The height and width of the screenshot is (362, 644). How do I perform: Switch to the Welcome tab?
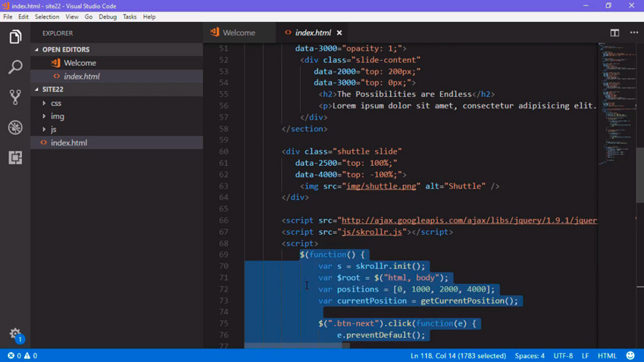click(x=238, y=33)
